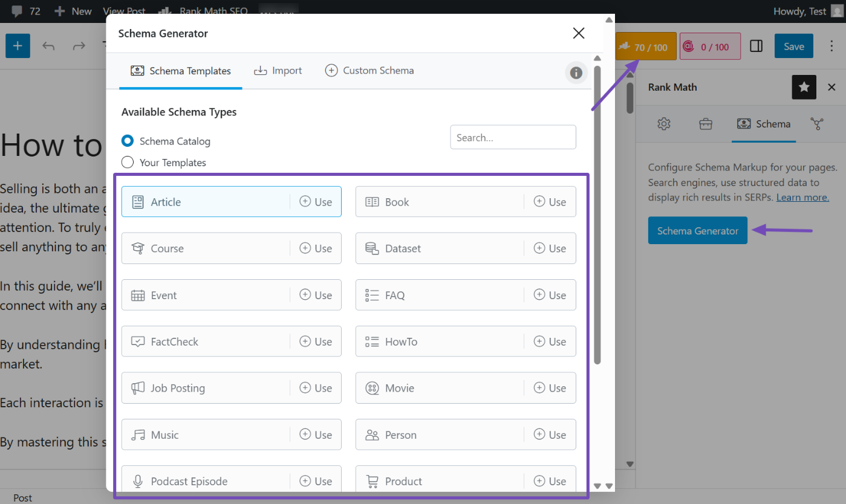Switch to the Custom Schema tab

[369, 71]
